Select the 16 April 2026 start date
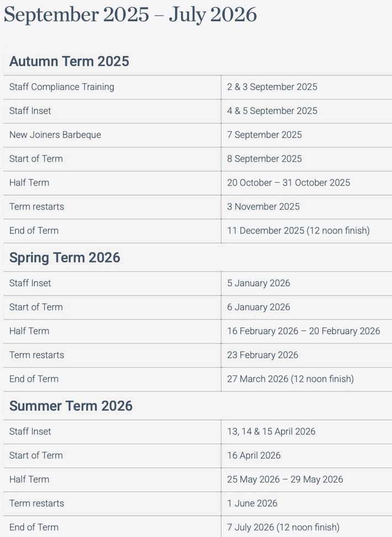This screenshot has width=392, height=537. pos(253,455)
